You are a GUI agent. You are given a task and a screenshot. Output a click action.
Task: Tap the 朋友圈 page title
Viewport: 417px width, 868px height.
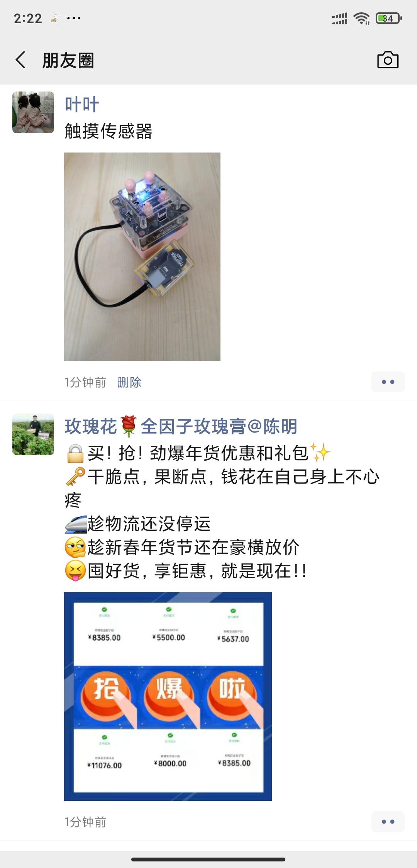pos(68,61)
